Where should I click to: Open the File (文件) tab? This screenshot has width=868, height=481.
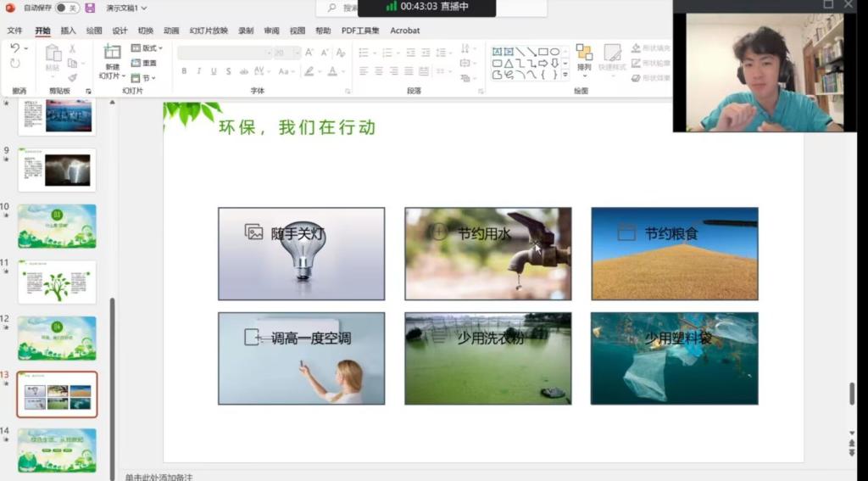(15, 31)
